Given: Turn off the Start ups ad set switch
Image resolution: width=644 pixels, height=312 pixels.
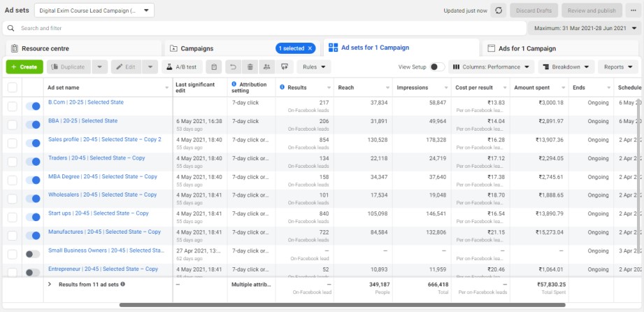Looking at the screenshot, I should (33, 217).
